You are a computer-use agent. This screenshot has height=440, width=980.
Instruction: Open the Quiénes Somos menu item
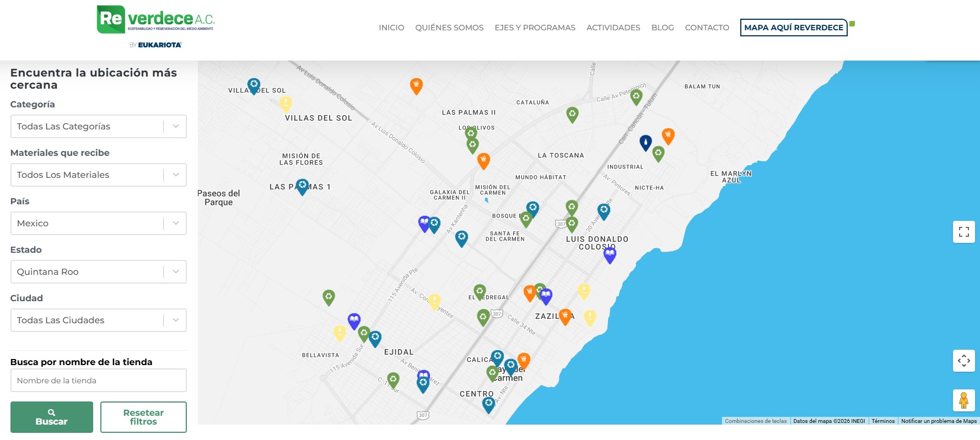point(449,28)
